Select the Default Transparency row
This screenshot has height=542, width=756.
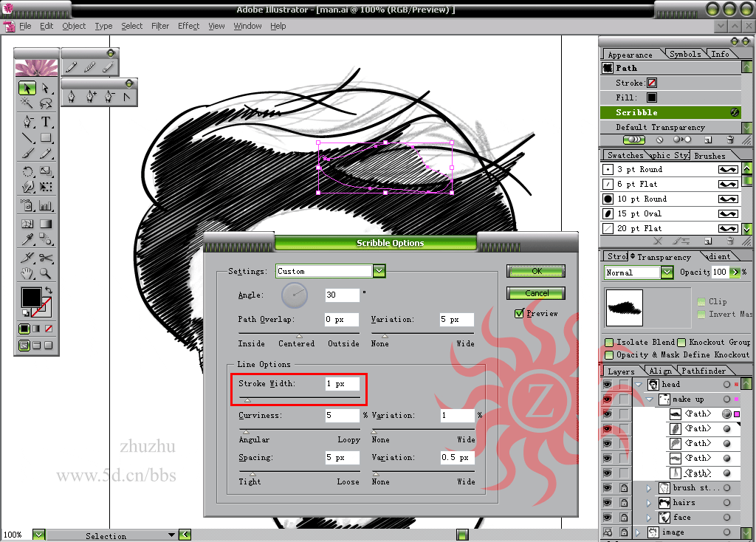click(x=670, y=127)
